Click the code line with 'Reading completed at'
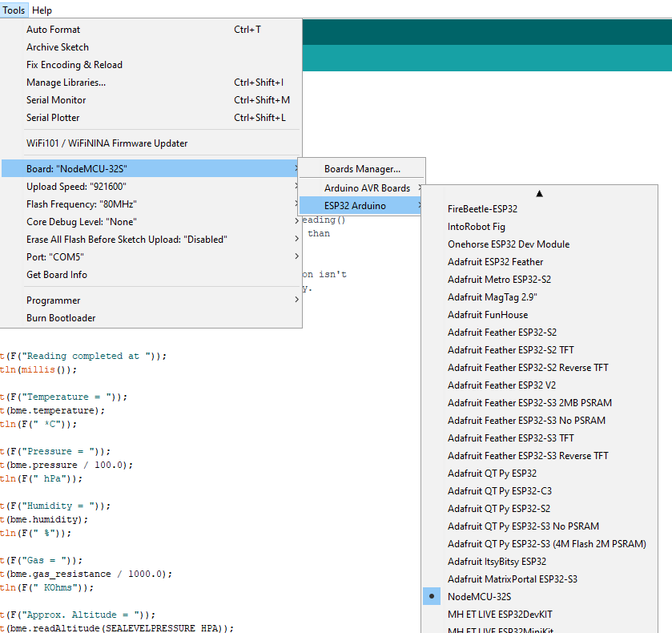The image size is (672, 633). (83, 356)
